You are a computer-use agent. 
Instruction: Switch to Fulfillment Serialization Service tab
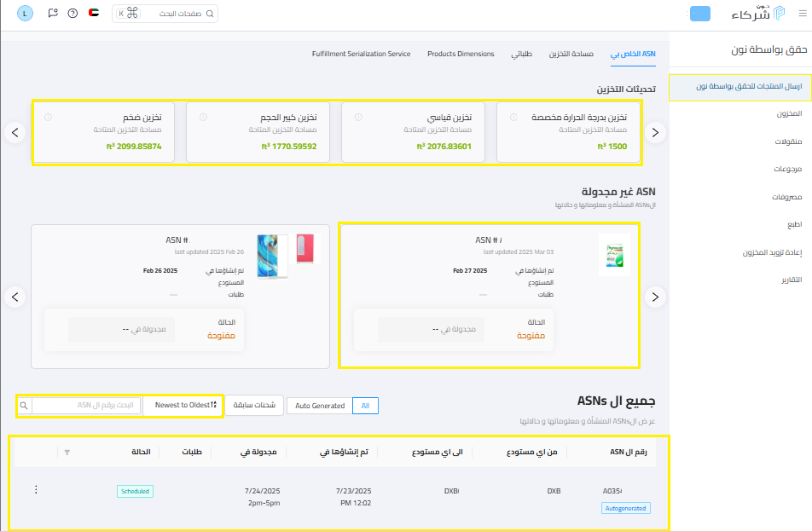(x=361, y=54)
